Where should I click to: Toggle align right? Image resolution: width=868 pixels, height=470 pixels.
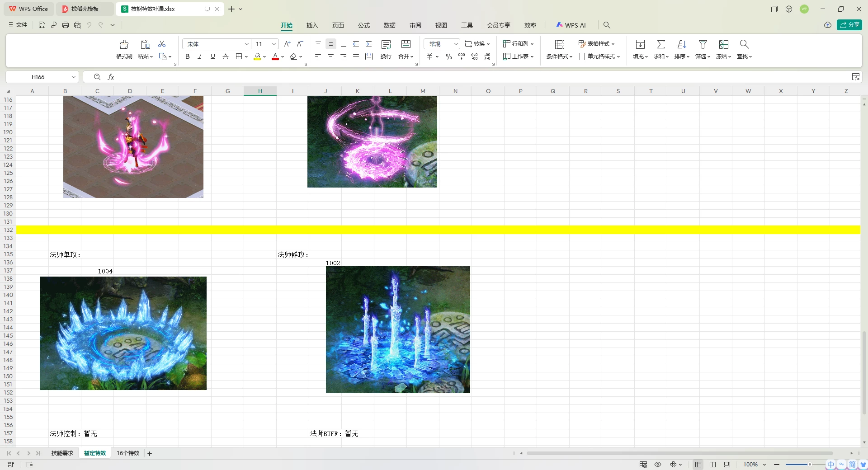pyautogui.click(x=344, y=56)
